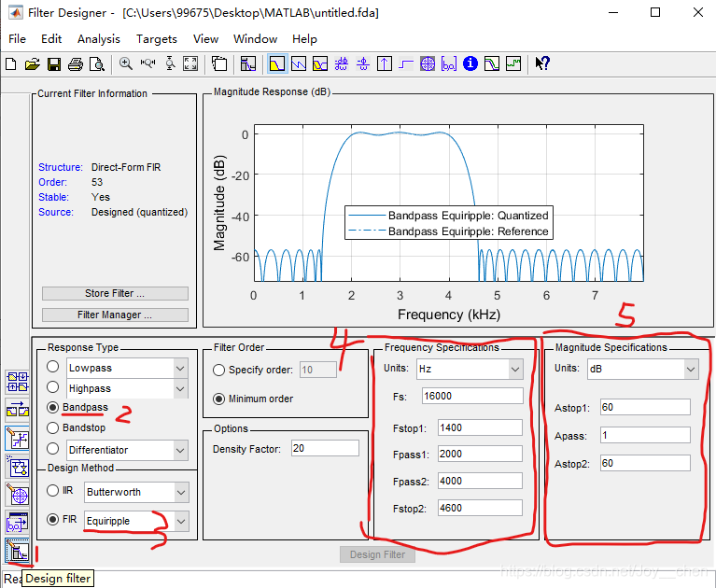Viewport: 716px width, 588px height.
Task: Select the Minimum order radio button
Action: pos(219,399)
